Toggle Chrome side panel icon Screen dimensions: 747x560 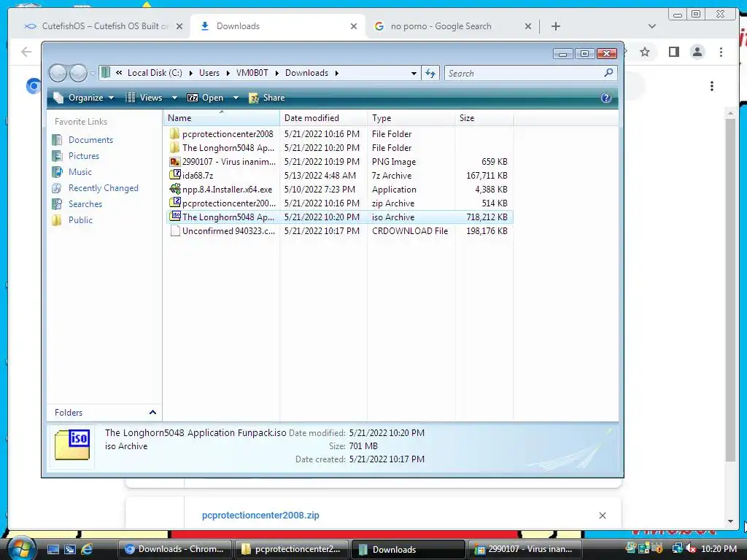pos(673,52)
